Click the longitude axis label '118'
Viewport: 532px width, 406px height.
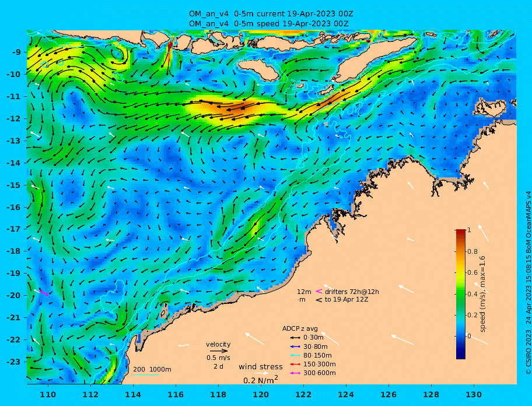218,394
